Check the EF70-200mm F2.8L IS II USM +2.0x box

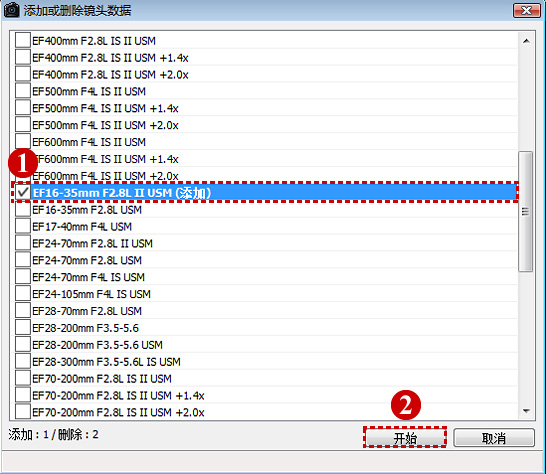(23, 412)
